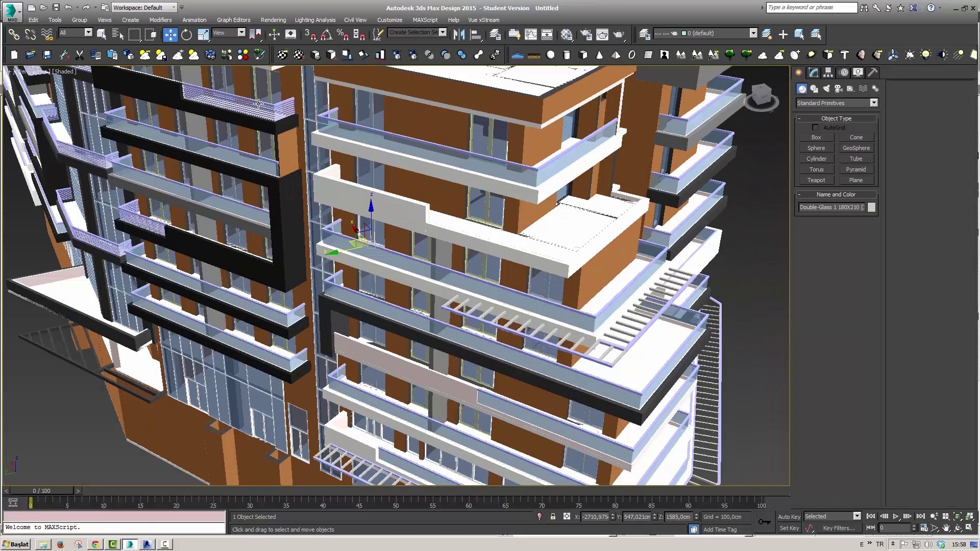Click the Select and Link chain icon
The width and height of the screenshot is (980, 551).
coord(14,34)
